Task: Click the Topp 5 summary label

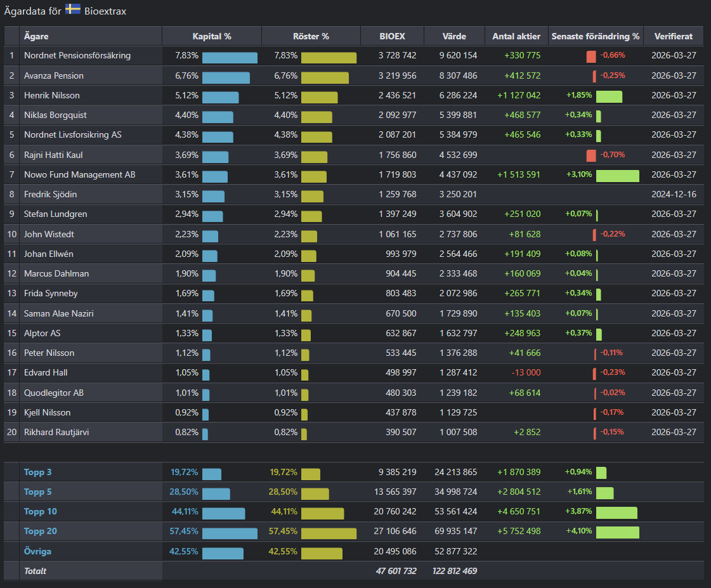Action: click(37, 492)
